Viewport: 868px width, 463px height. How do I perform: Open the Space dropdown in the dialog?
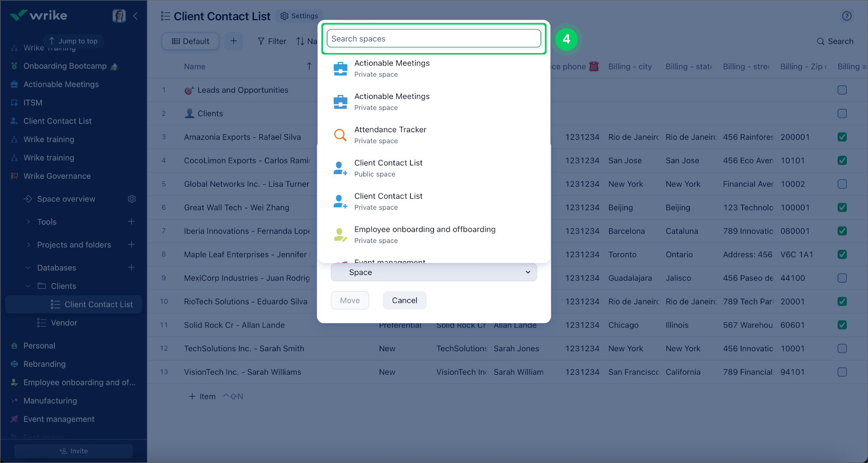tap(433, 272)
